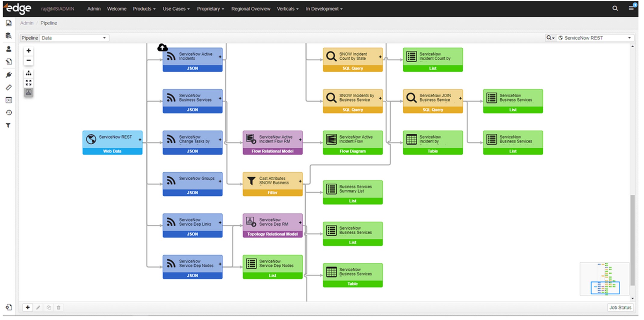Click the scroll down arrow of canvas
The height and width of the screenshot is (320, 644).
tap(633, 298)
